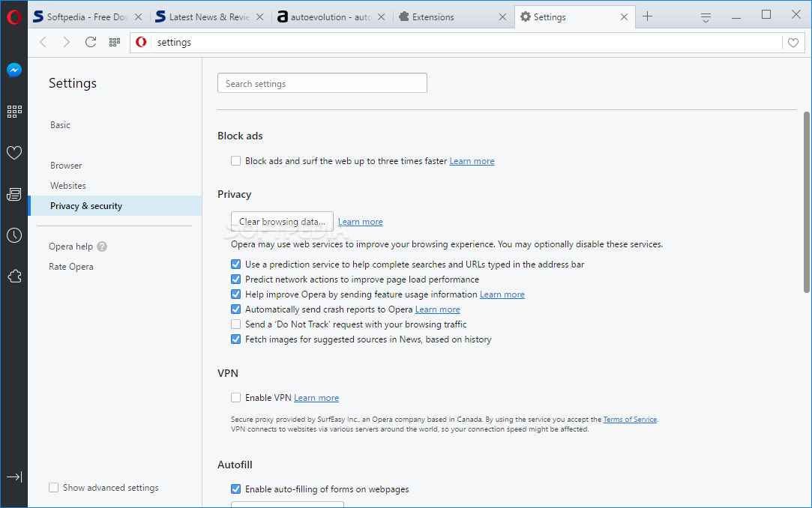Toggle prediction service checkbox
This screenshot has height=508, width=812.
point(235,264)
